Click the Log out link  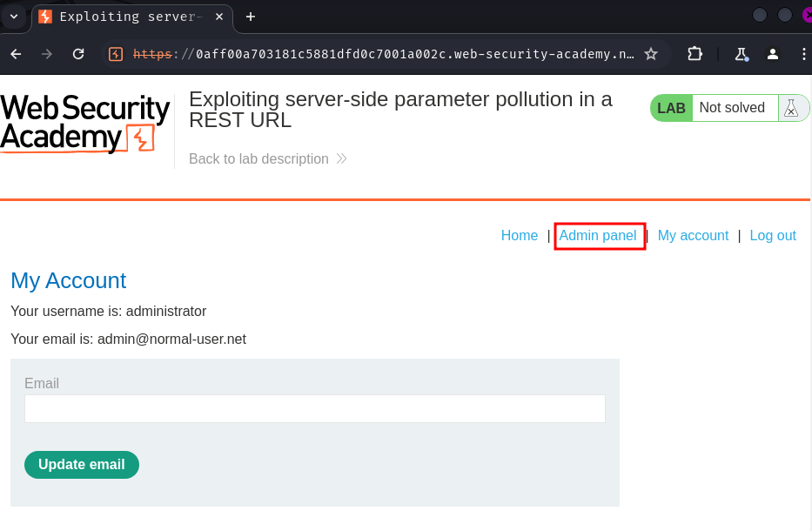coord(773,236)
